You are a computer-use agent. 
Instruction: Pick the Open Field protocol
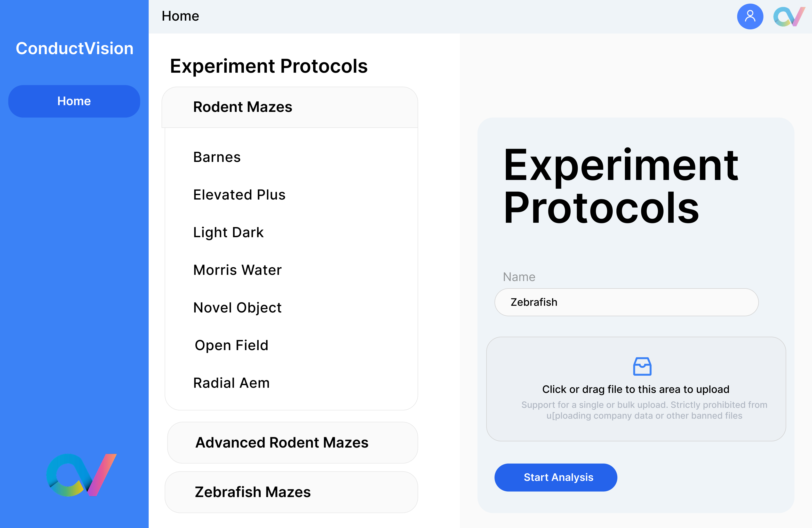click(232, 345)
